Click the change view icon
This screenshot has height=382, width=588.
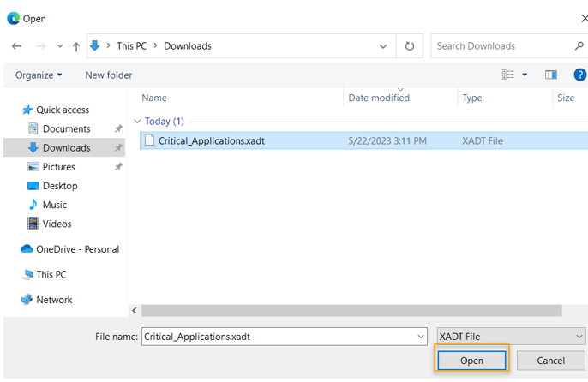click(x=508, y=75)
